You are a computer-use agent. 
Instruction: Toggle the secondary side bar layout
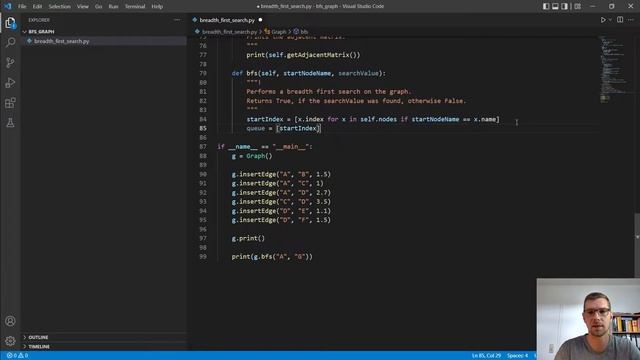point(564,6)
